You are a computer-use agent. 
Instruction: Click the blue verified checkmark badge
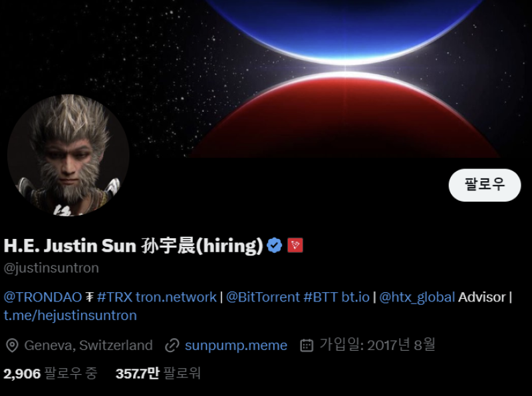(x=274, y=245)
